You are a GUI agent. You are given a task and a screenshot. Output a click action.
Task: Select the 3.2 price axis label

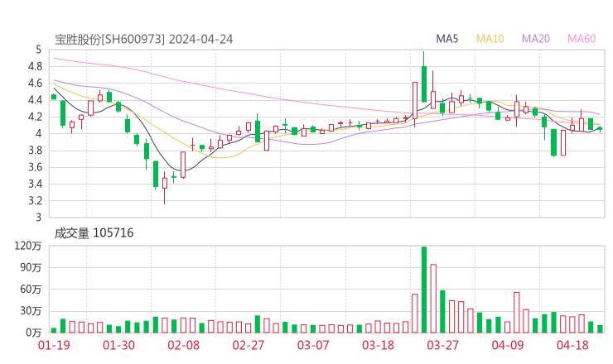tap(35, 201)
